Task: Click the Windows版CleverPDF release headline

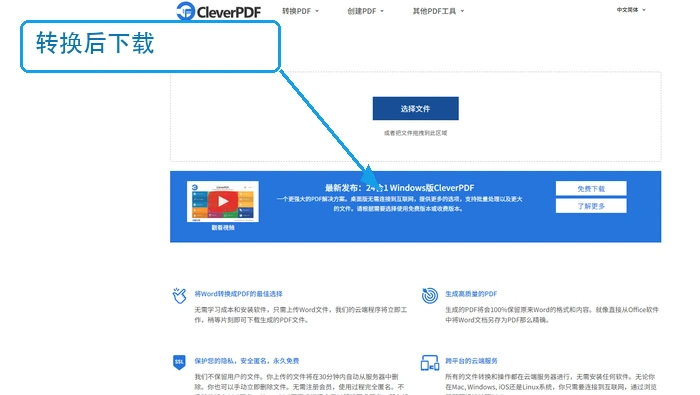Action: (400, 188)
